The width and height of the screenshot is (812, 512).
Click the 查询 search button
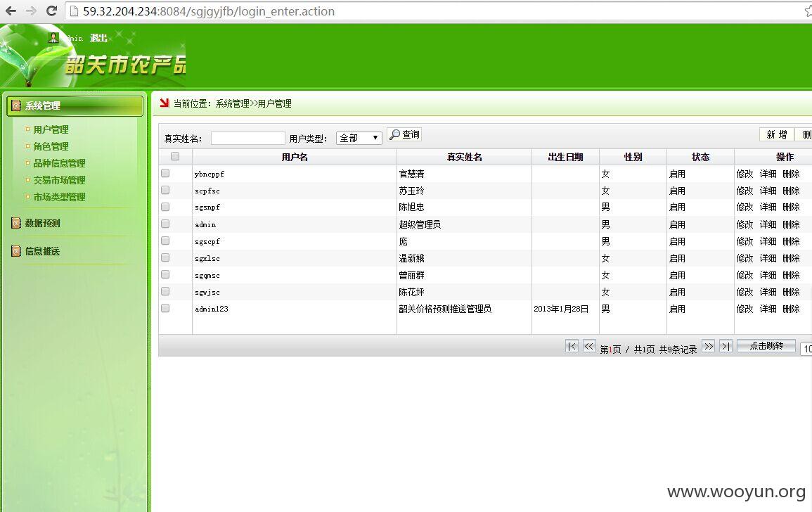tap(404, 135)
